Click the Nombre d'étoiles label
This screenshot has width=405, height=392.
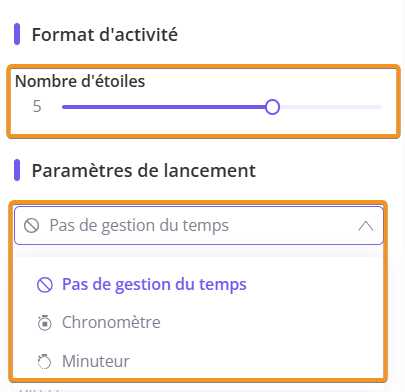[80, 81]
